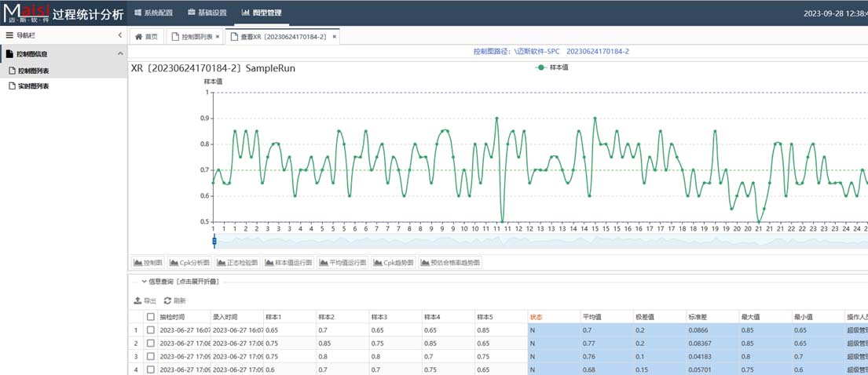Show the 平均值运行图 chart

342,263
